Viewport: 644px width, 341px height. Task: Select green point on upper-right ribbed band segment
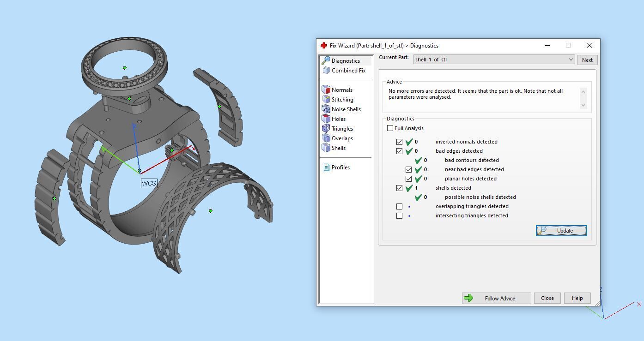[219, 107]
